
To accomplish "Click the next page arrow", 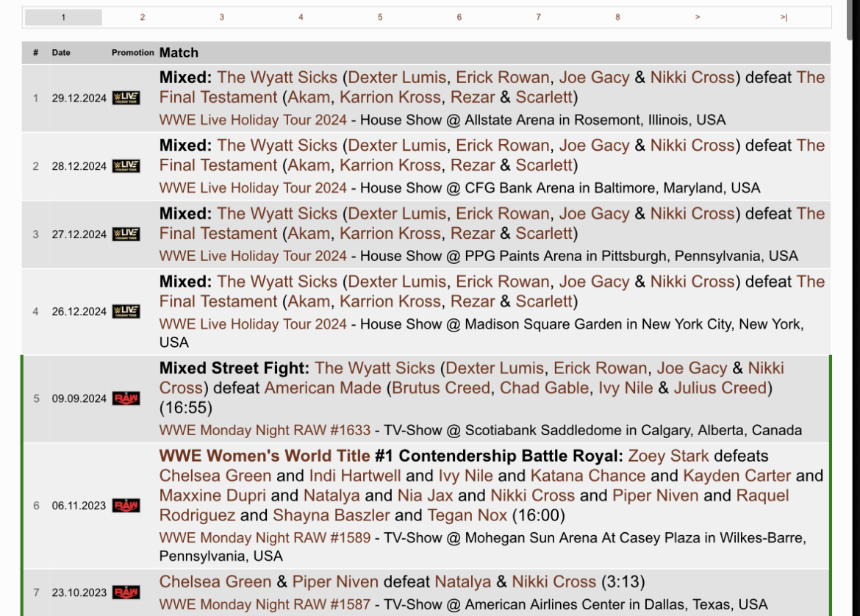I will click(x=697, y=17).
